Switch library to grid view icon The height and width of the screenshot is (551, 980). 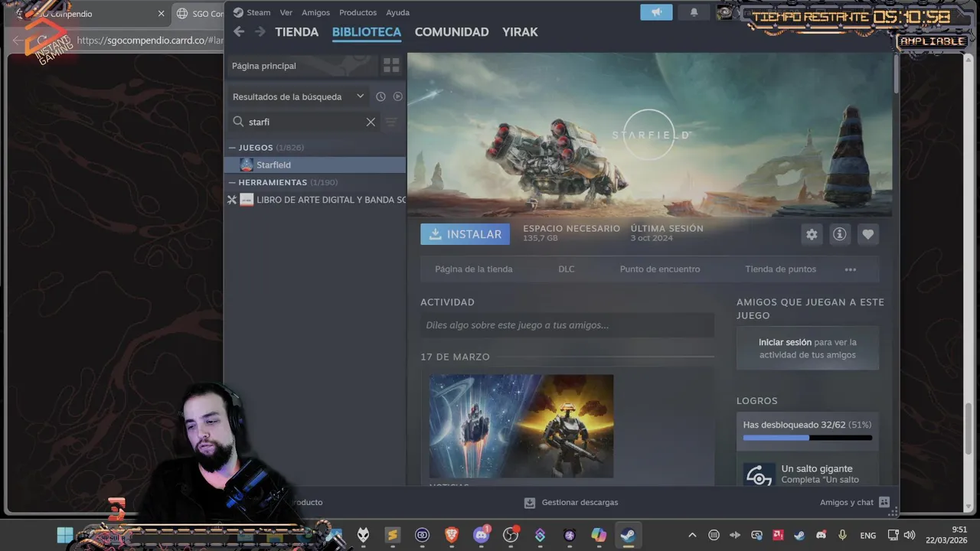coord(391,66)
